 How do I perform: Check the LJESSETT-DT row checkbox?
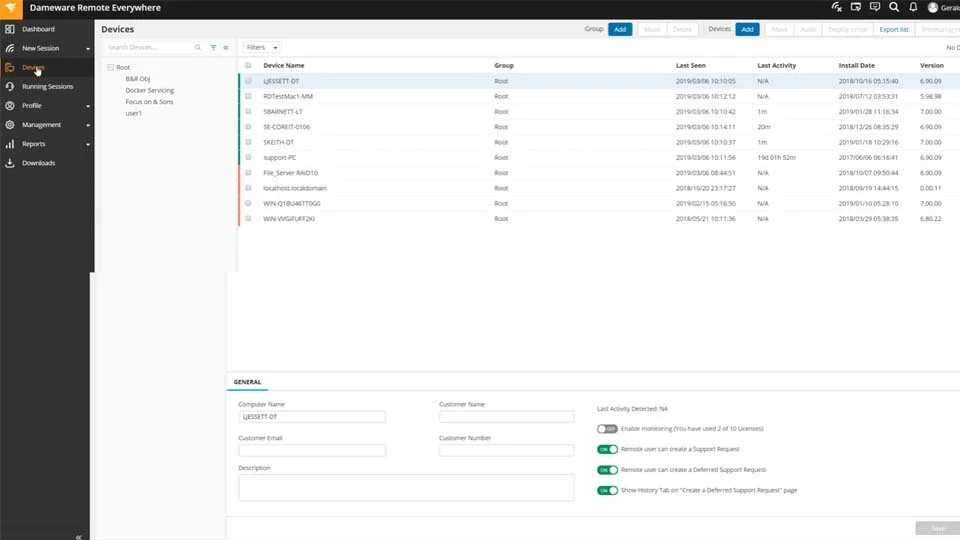[248, 81]
